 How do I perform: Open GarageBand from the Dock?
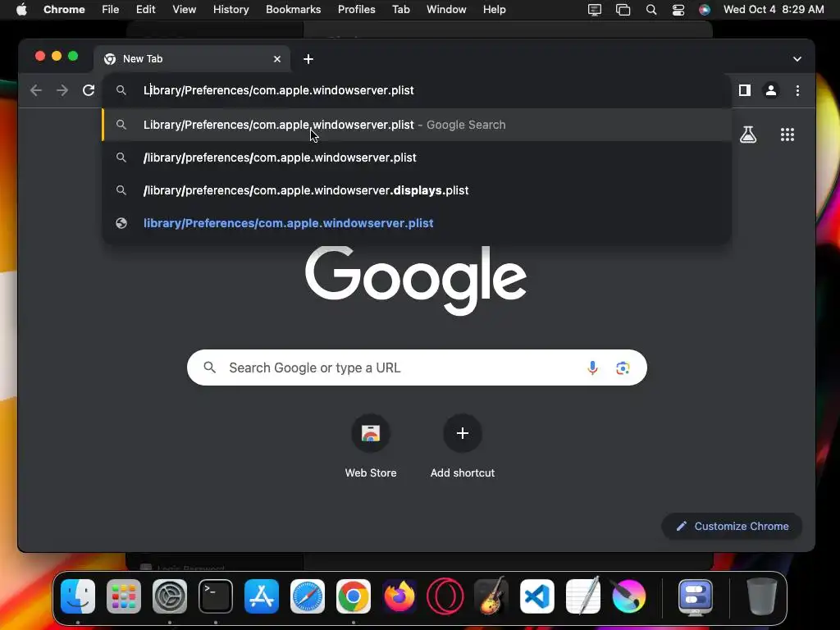click(x=491, y=596)
